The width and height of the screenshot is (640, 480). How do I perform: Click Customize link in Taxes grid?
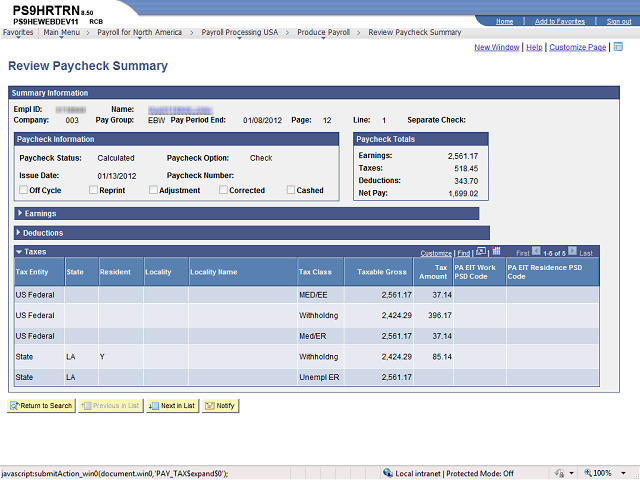pyautogui.click(x=436, y=253)
